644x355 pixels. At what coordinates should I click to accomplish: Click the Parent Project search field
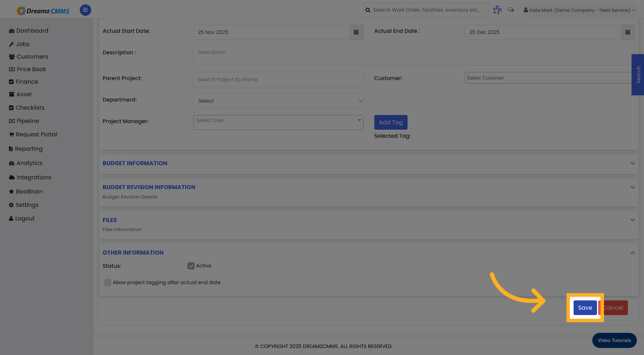tap(278, 80)
